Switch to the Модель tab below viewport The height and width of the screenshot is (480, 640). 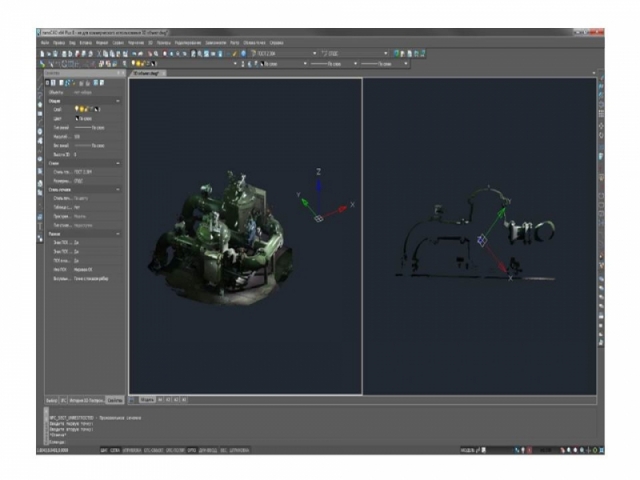[146, 398]
